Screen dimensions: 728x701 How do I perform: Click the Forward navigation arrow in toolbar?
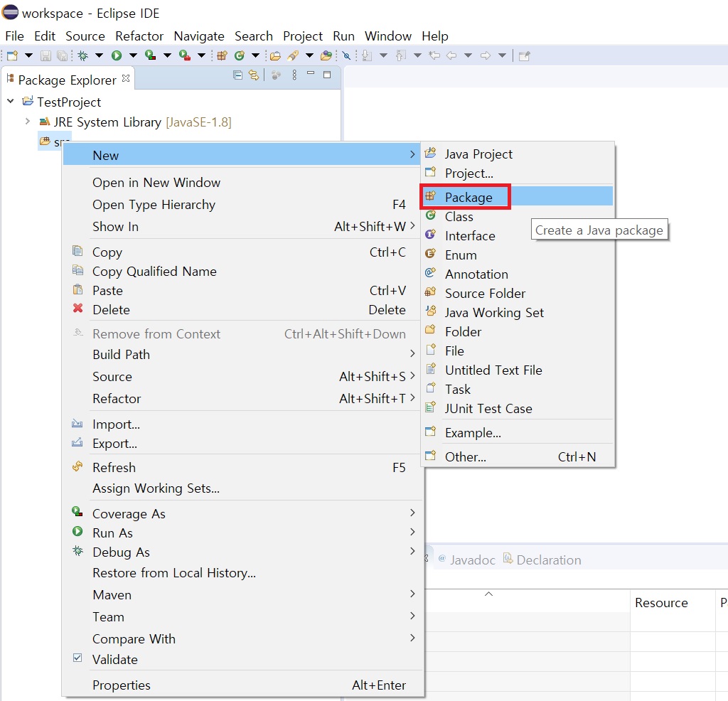tap(486, 55)
